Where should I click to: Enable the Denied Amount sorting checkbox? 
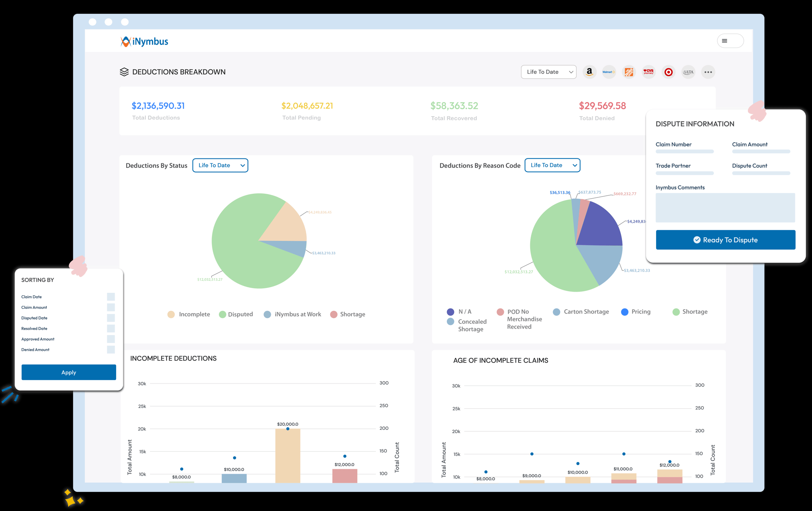click(111, 350)
